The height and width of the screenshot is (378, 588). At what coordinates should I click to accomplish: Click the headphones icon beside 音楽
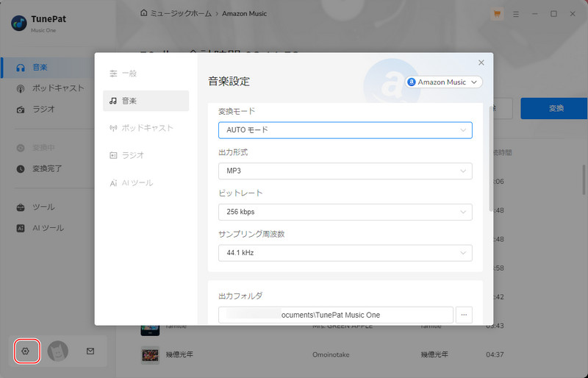click(21, 68)
